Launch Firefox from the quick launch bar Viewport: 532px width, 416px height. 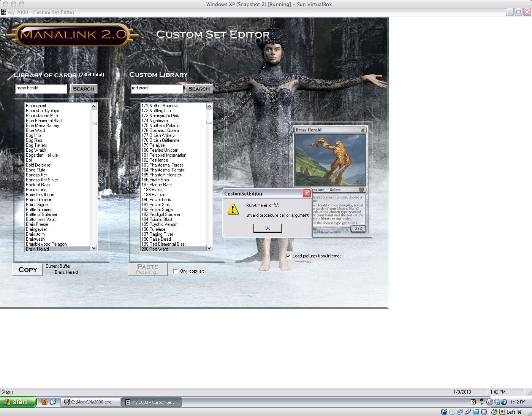(x=44, y=402)
